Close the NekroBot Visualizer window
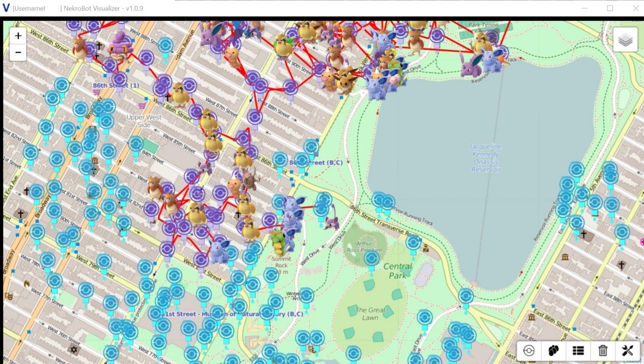Screen dimensions: 644x364 (x=635, y=8)
